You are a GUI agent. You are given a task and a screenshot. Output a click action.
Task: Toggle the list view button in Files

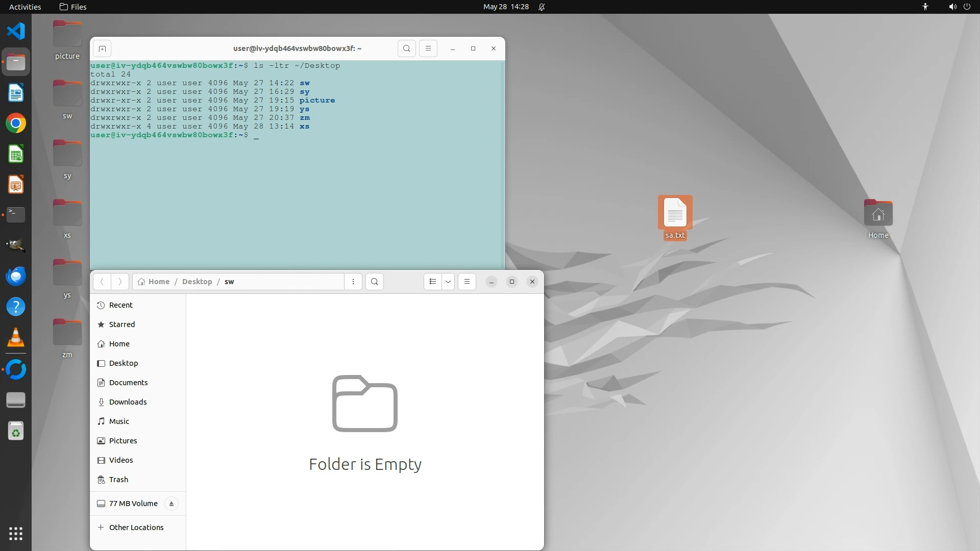(x=433, y=282)
